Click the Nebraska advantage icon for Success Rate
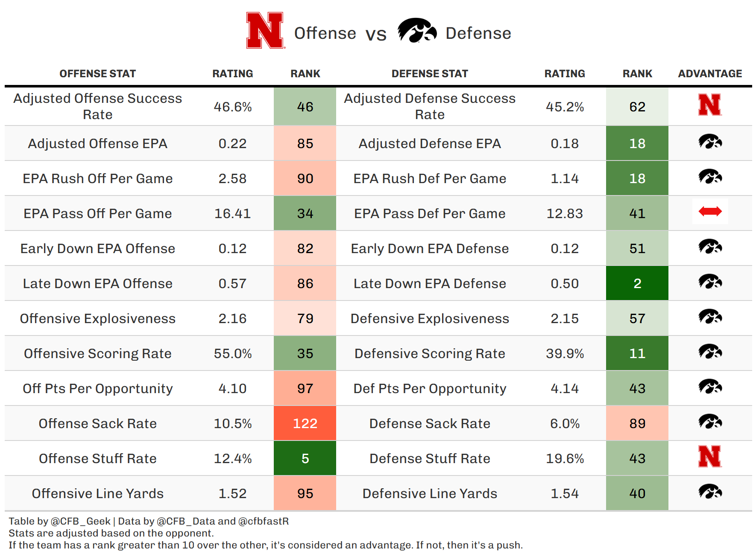Viewport: 756px width, 560px height. click(709, 105)
